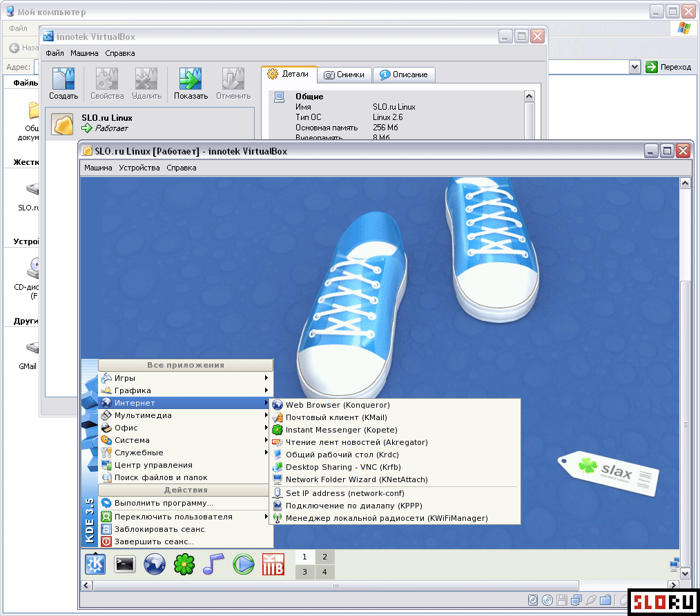Click the network indicator in VM status bar
Image resolution: width=700 pixels, height=616 pixels.
576,600
